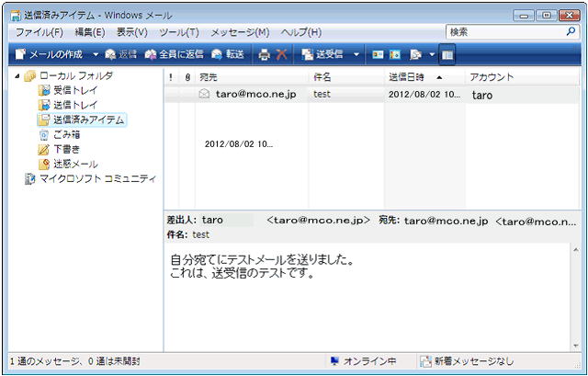The image size is (588, 376).
Task: Open the 送信トレイ outbox folder
Action: [x=68, y=105]
